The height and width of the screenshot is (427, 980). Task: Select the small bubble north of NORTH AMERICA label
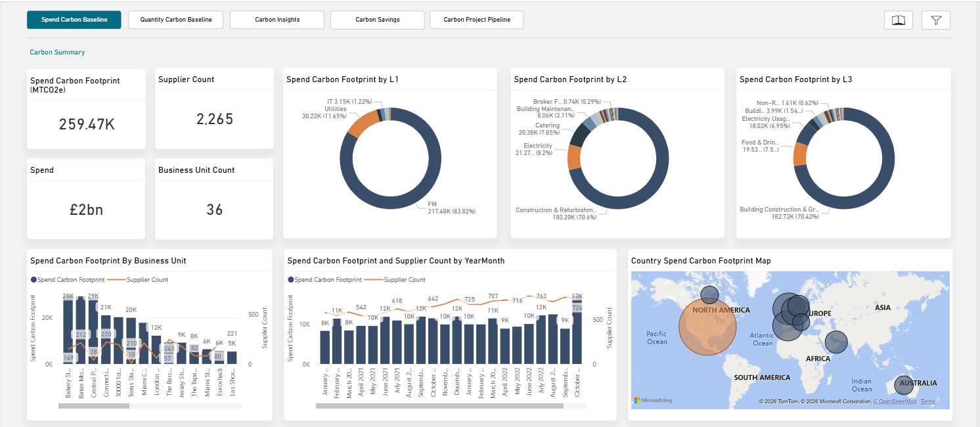709,296
